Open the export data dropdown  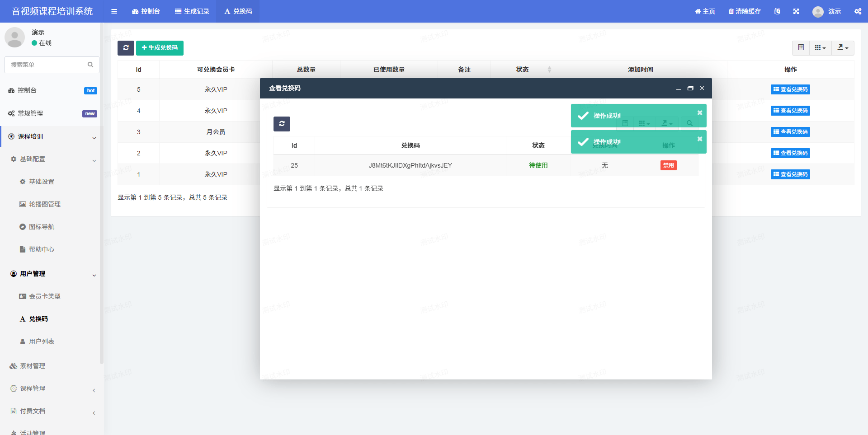coord(843,48)
